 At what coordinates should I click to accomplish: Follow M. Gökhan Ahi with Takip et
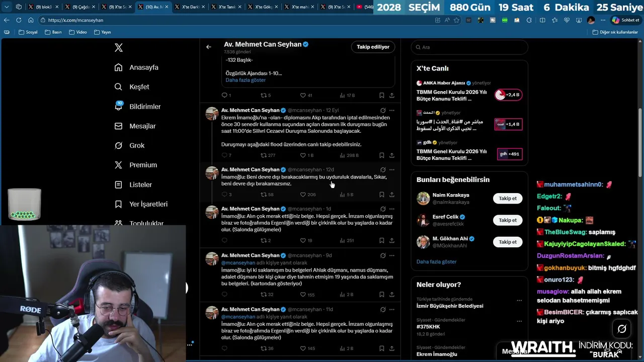508,242
